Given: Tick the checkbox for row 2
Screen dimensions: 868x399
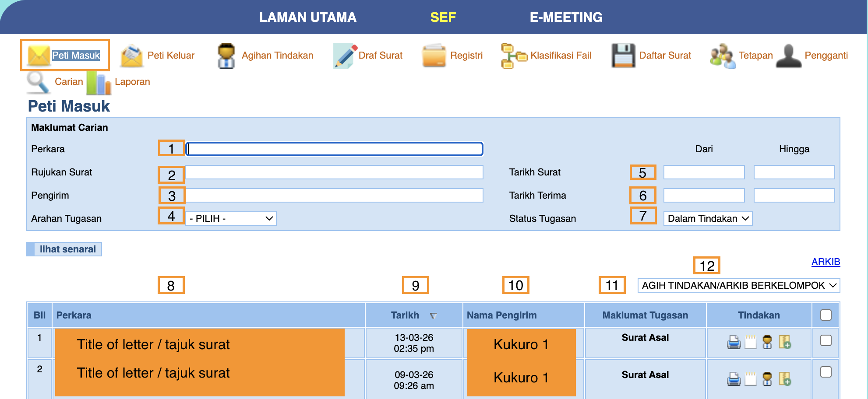Looking at the screenshot, I should [826, 372].
